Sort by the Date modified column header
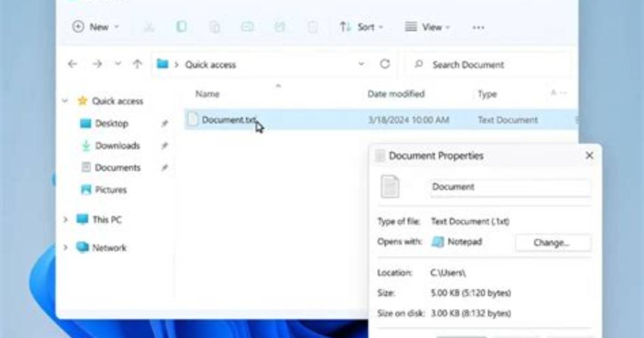 tap(396, 94)
